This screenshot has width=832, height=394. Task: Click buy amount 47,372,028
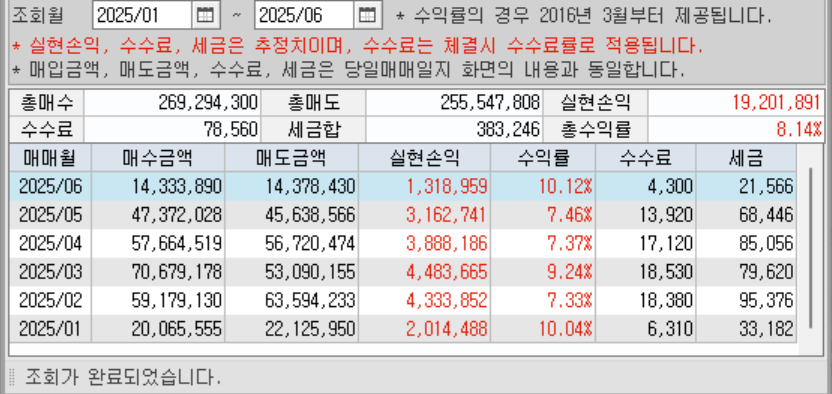coord(177,215)
